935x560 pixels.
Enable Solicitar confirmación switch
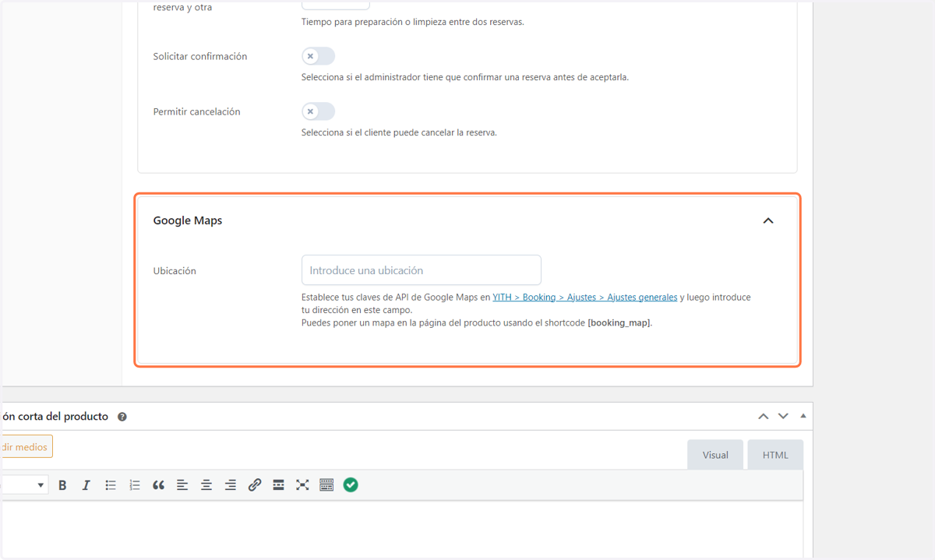click(x=318, y=56)
